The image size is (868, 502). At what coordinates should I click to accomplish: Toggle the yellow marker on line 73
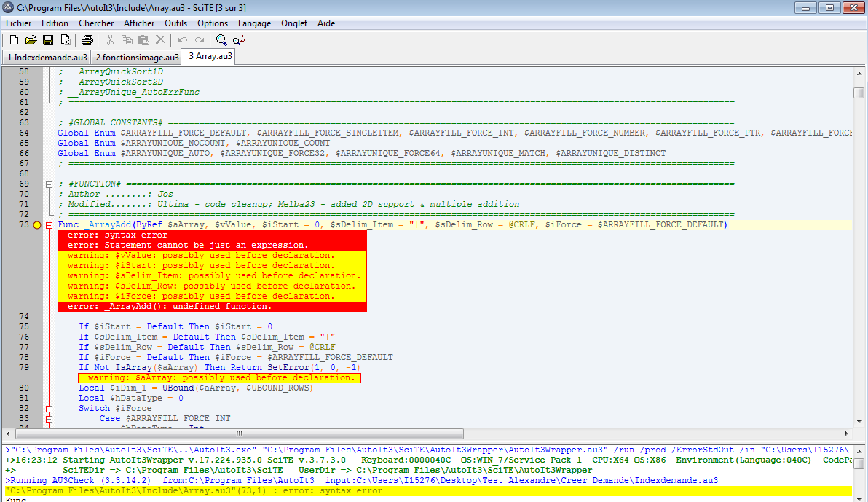click(x=37, y=225)
